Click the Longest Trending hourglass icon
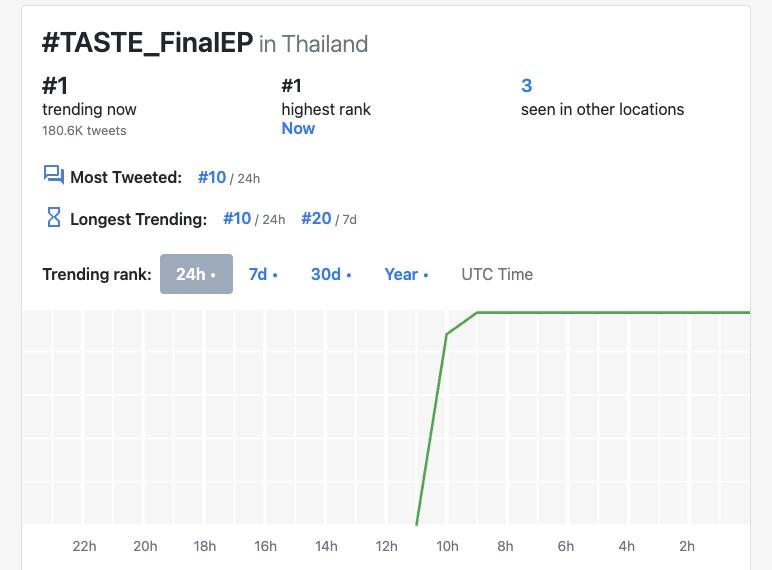 (54, 218)
